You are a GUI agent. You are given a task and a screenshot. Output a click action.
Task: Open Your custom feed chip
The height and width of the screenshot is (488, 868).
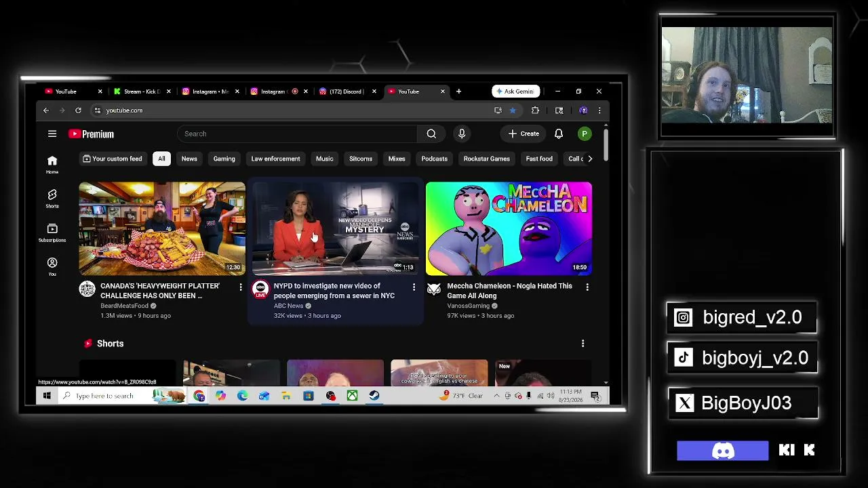point(113,159)
